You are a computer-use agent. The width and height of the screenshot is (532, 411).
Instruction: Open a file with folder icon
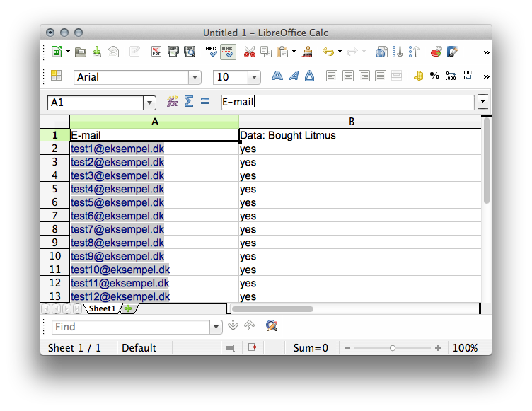point(81,52)
